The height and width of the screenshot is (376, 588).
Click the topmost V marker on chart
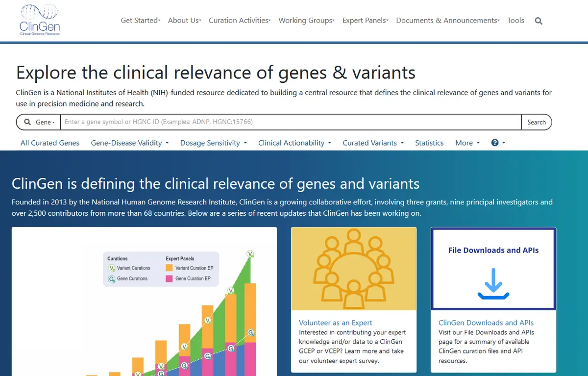(x=250, y=254)
